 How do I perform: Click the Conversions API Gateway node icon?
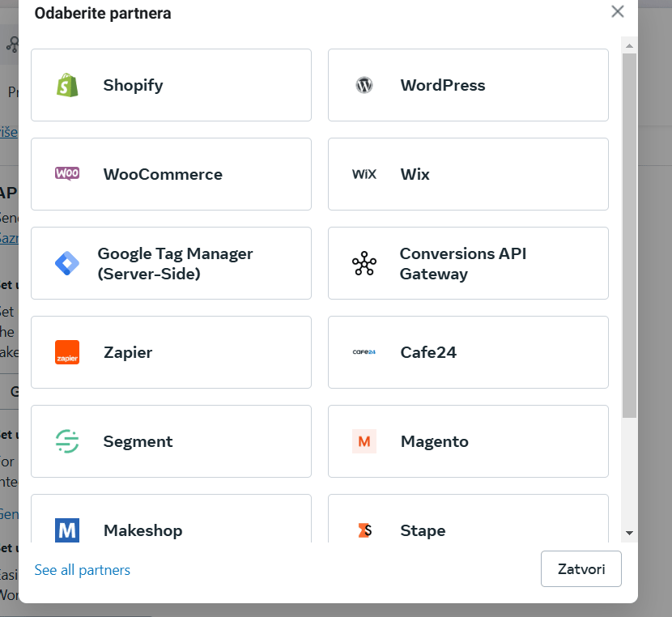click(x=364, y=263)
